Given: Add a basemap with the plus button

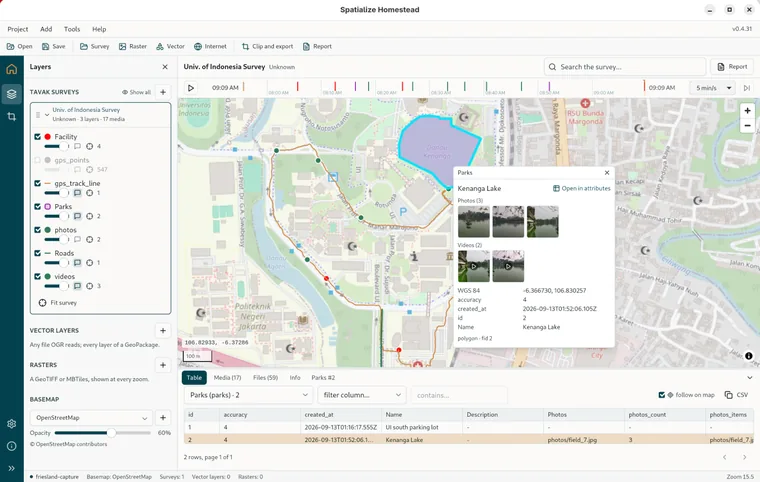Looking at the screenshot, I should pyautogui.click(x=163, y=418).
